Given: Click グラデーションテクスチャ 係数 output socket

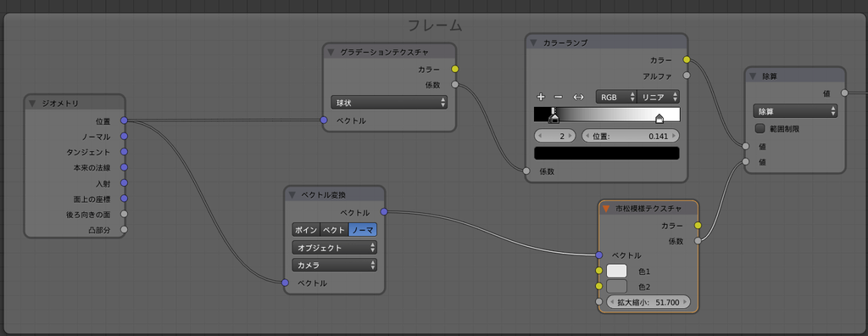Looking at the screenshot, I should [455, 85].
